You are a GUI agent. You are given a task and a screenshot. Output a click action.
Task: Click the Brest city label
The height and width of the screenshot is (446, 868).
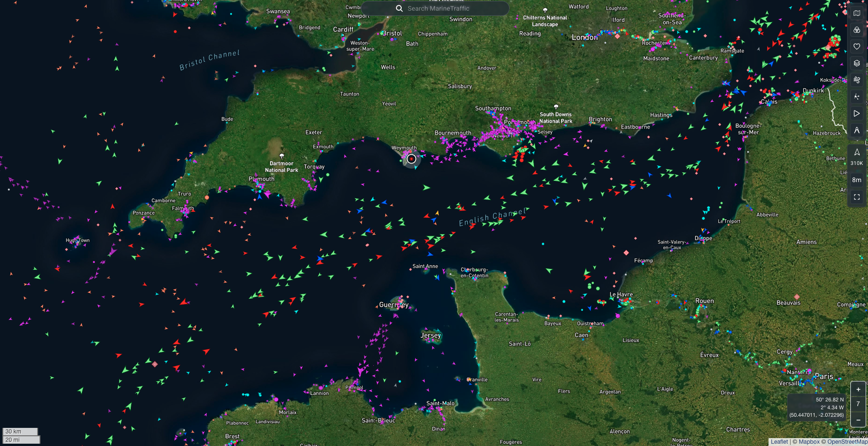232,436
